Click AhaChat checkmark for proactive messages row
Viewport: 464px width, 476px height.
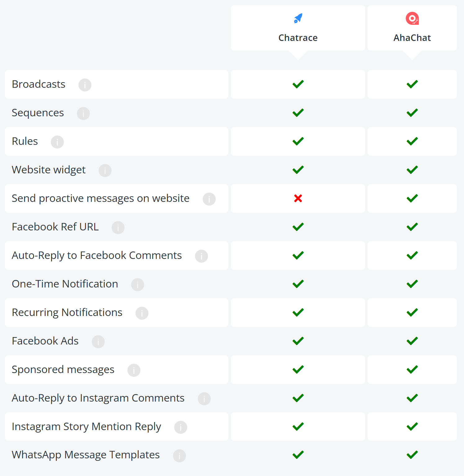pyautogui.click(x=412, y=198)
